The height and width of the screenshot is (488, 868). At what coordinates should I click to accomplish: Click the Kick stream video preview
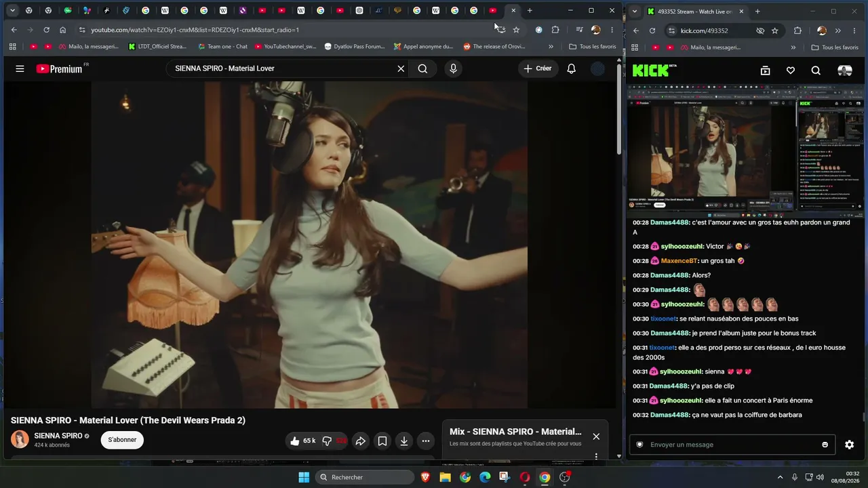point(746,151)
